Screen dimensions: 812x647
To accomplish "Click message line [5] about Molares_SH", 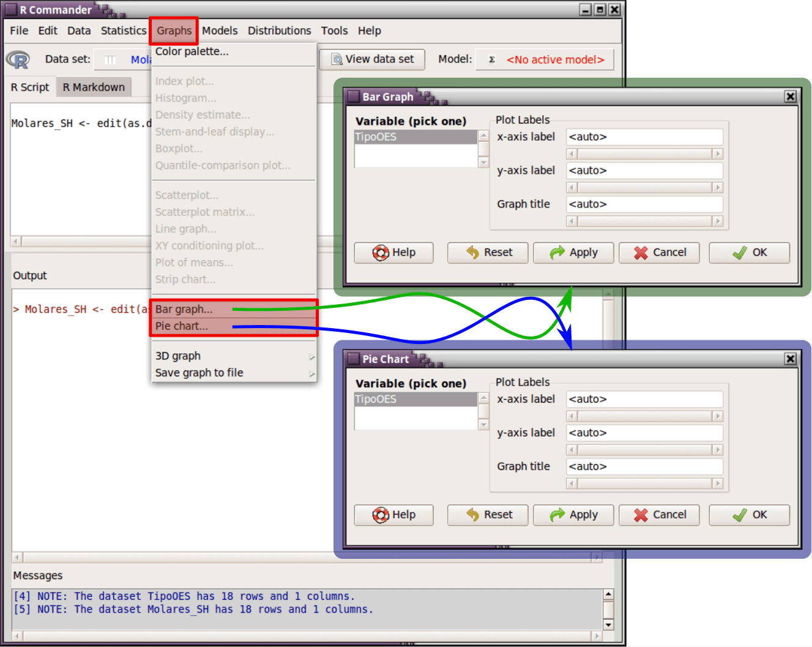I will coord(193,610).
